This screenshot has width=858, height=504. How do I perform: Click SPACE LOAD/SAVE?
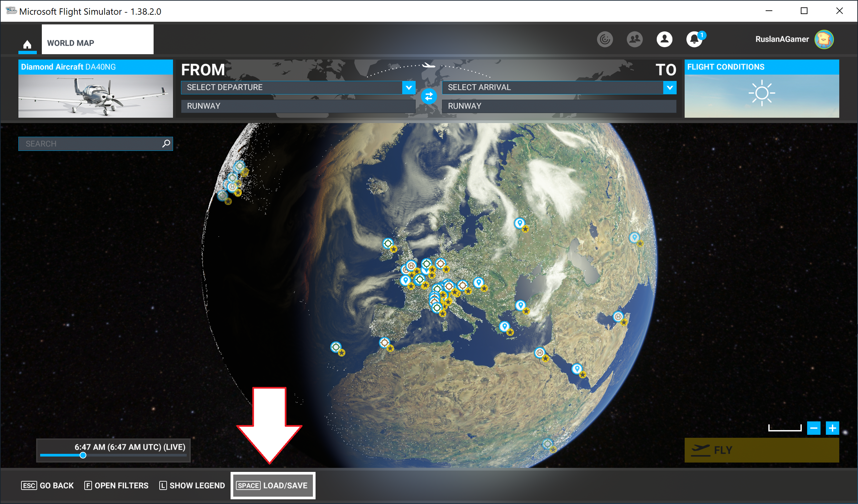pos(273,485)
